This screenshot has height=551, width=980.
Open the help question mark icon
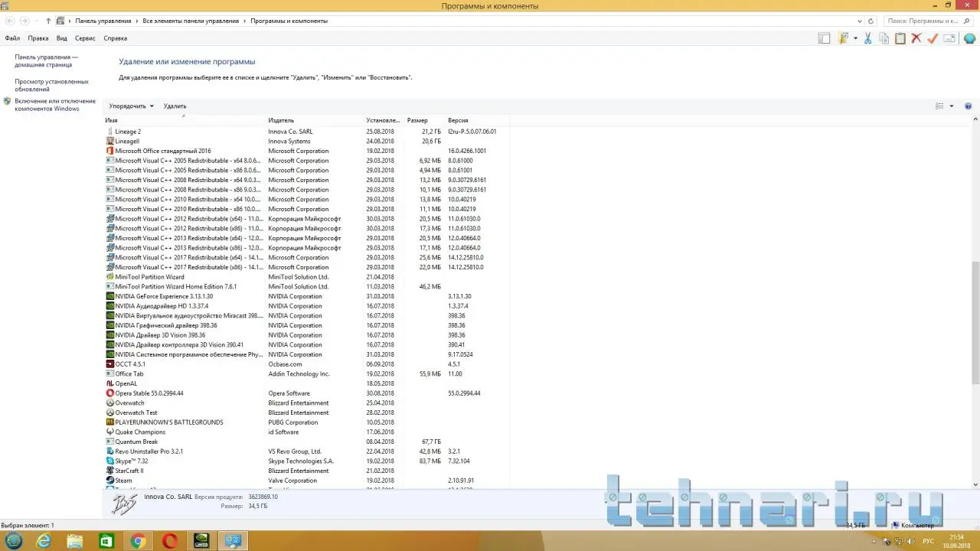pyautogui.click(x=969, y=106)
